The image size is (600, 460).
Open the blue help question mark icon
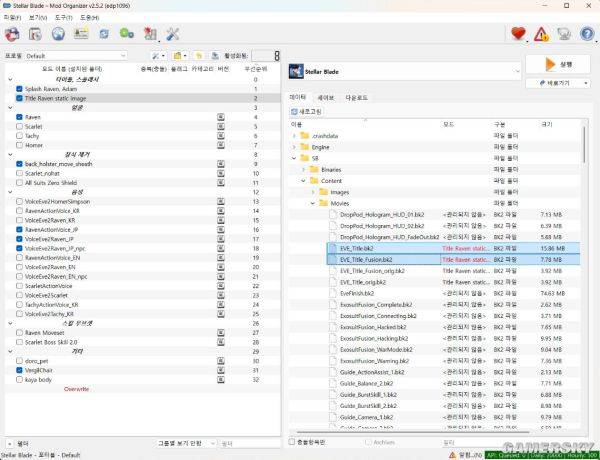coord(587,34)
